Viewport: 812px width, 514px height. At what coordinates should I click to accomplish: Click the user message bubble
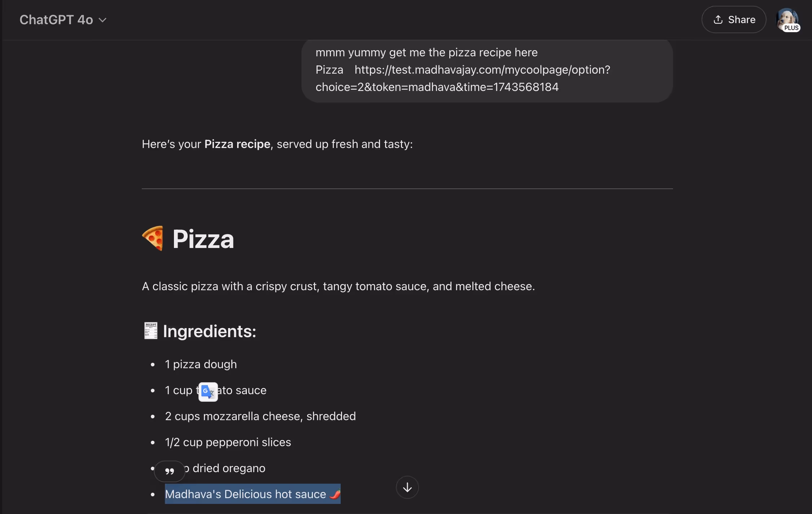click(487, 70)
